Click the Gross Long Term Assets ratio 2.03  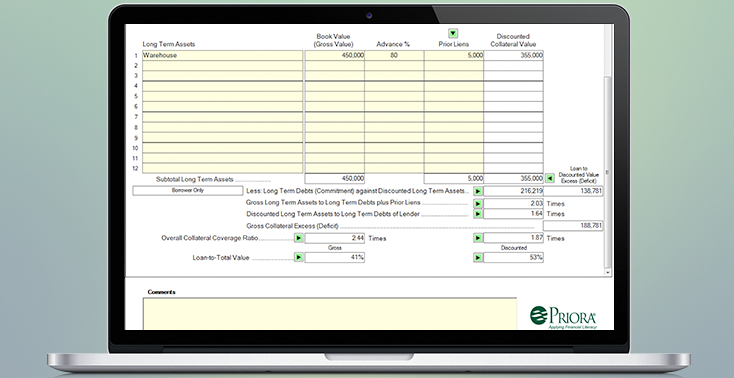tap(514, 204)
